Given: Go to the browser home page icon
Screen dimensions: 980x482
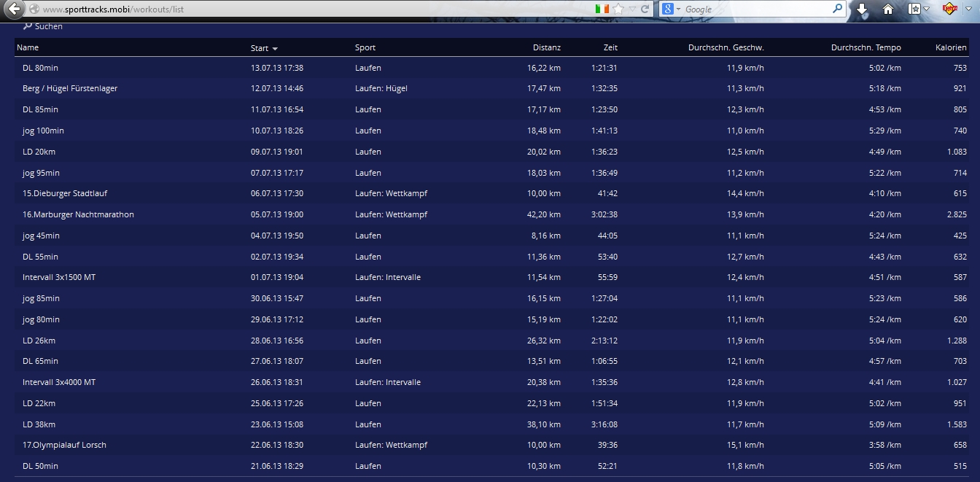Looking at the screenshot, I should point(888,9).
